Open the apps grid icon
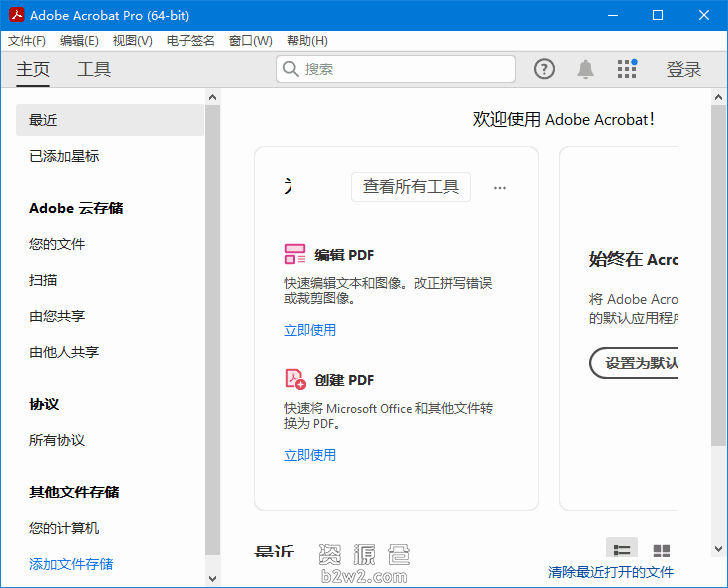This screenshot has width=728, height=588. click(x=627, y=69)
